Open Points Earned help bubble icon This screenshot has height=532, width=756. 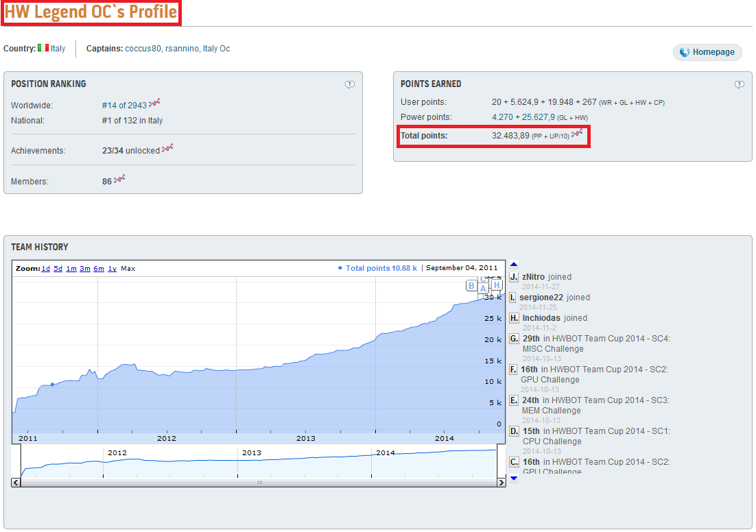[739, 85]
